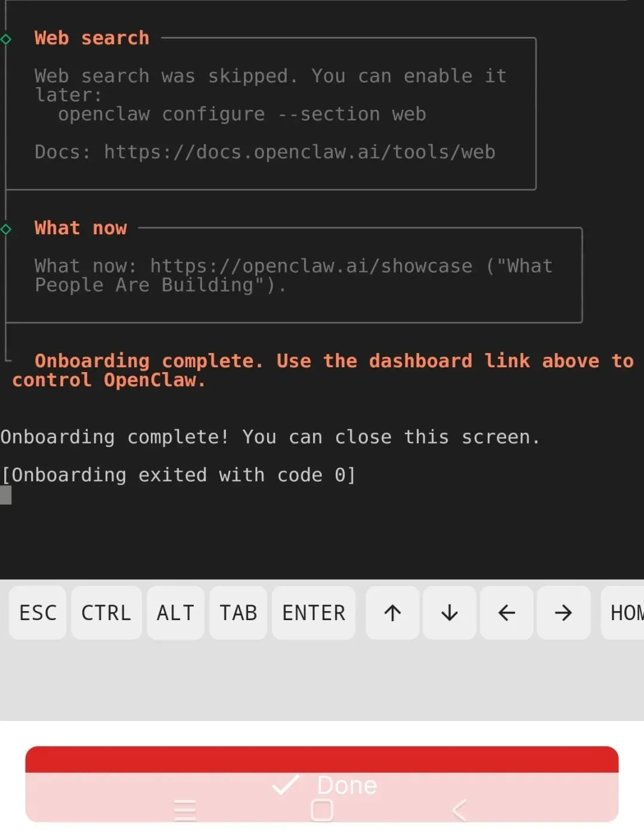The width and height of the screenshot is (644, 836).
Task: Tap the terminal cursor block
Action: 6,495
